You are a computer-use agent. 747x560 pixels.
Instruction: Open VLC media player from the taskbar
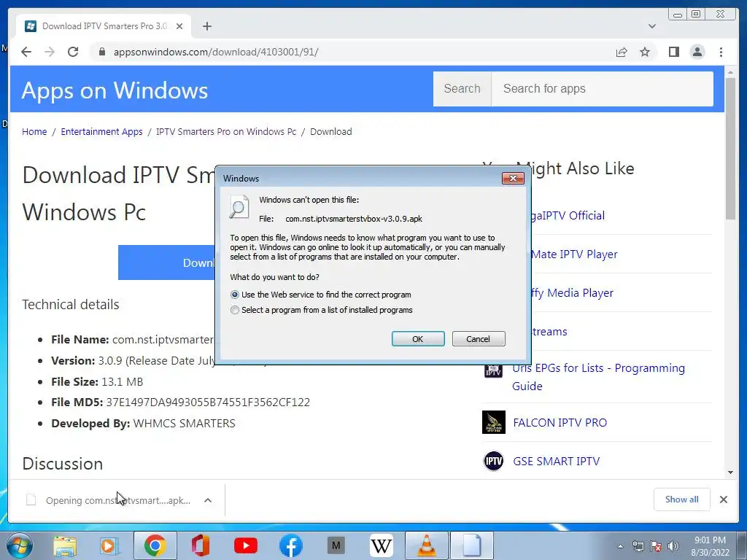point(426,545)
